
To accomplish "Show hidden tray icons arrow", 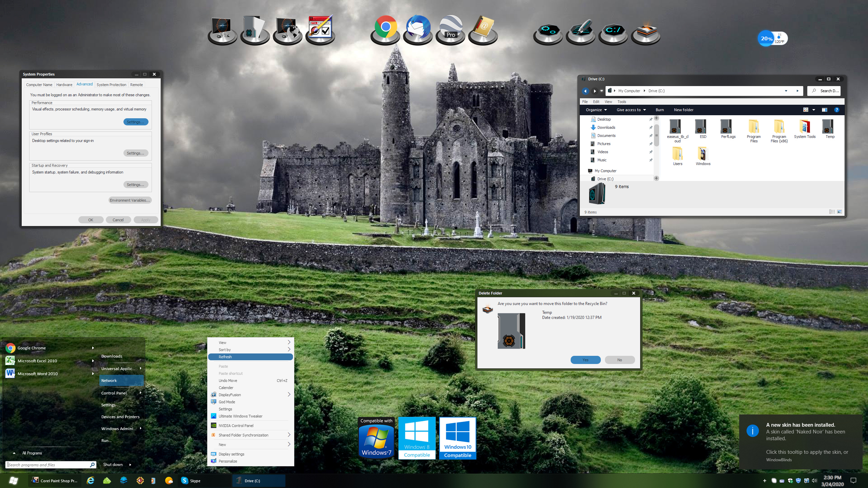I will pos(765,481).
